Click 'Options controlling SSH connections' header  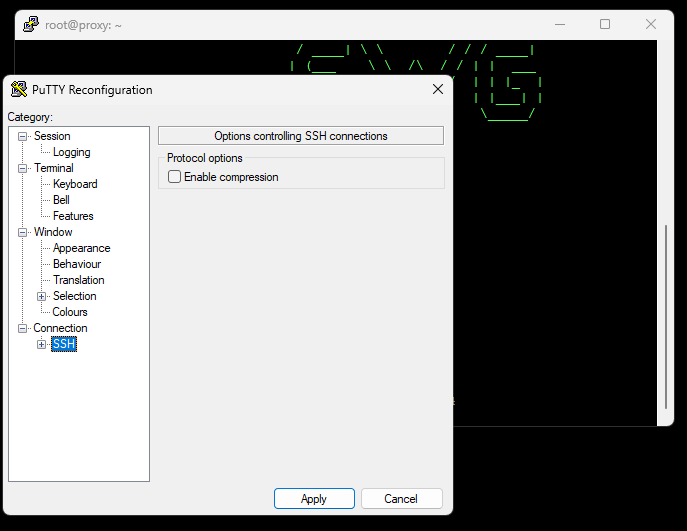[301, 136]
